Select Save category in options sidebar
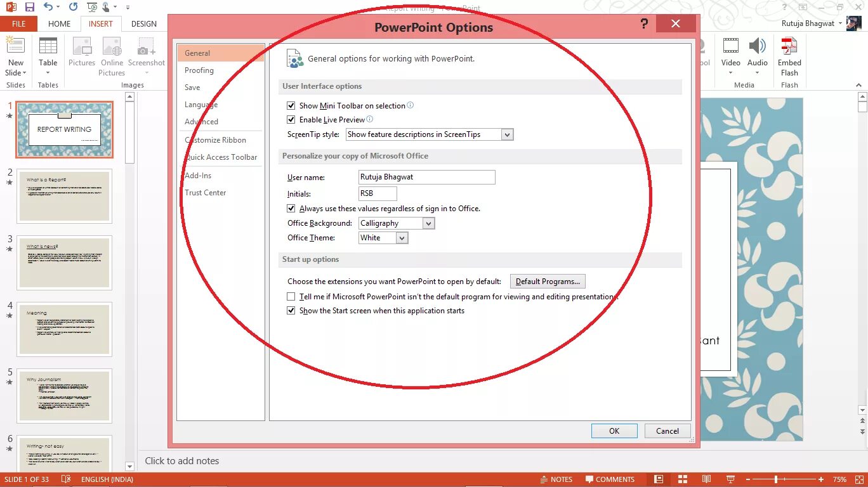Screen dimensions: 868x487 [192, 88]
